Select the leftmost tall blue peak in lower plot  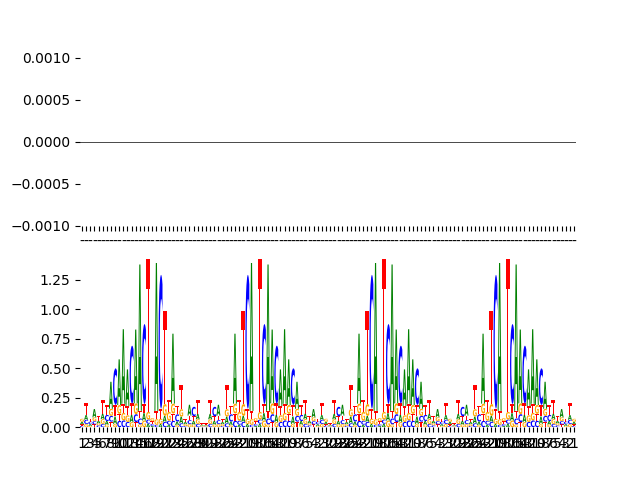[160, 300]
